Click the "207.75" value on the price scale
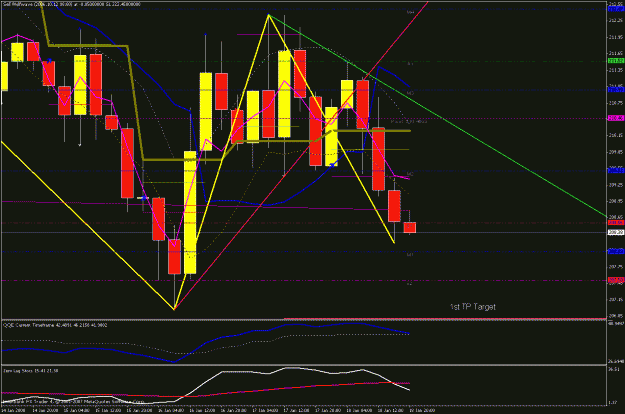The height and width of the screenshot is (414, 625). click(x=615, y=267)
